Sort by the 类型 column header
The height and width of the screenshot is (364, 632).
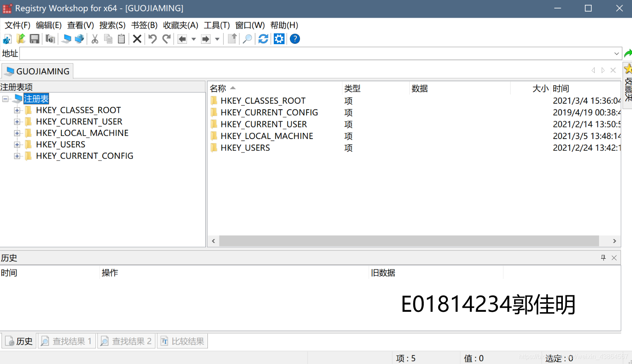pyautogui.click(x=376, y=88)
